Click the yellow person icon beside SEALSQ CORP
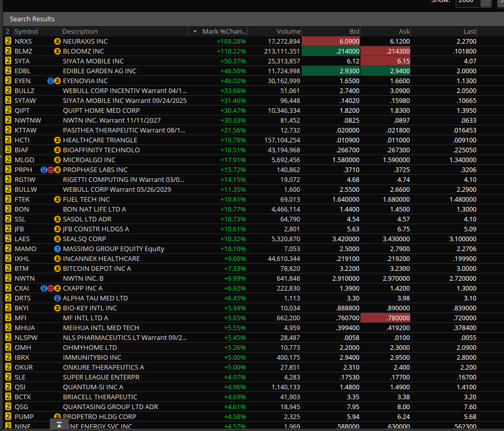The height and width of the screenshot is (431, 504). click(57, 239)
